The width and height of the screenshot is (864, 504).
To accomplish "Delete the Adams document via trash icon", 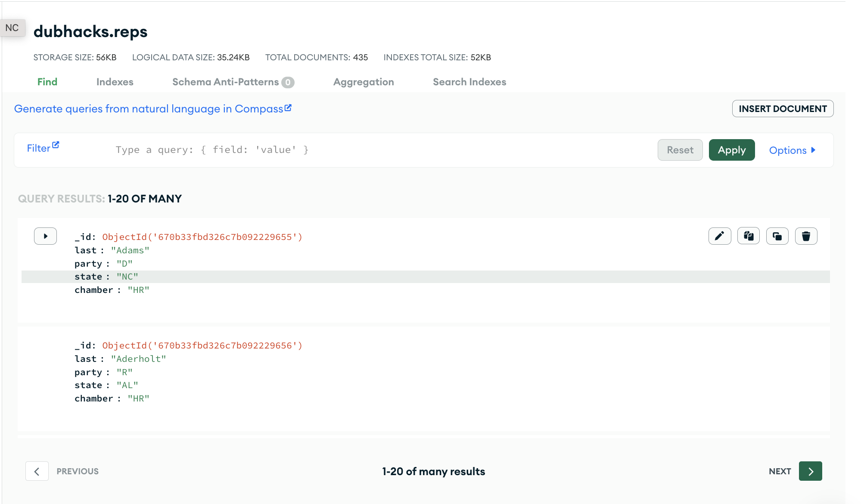I will point(806,236).
